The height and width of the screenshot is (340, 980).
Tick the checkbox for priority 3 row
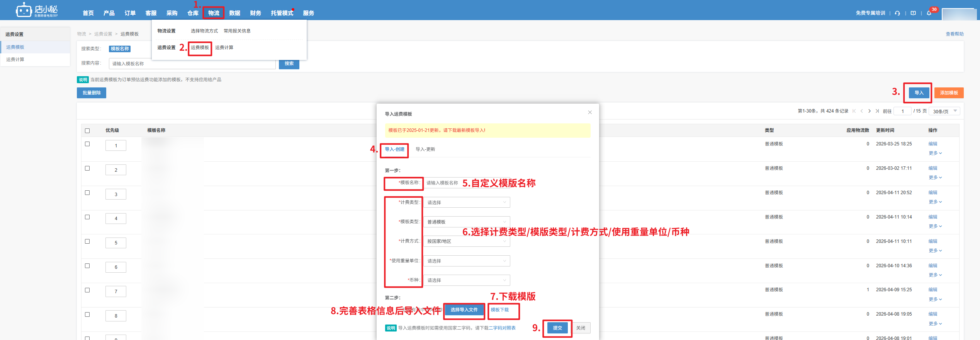[87, 193]
